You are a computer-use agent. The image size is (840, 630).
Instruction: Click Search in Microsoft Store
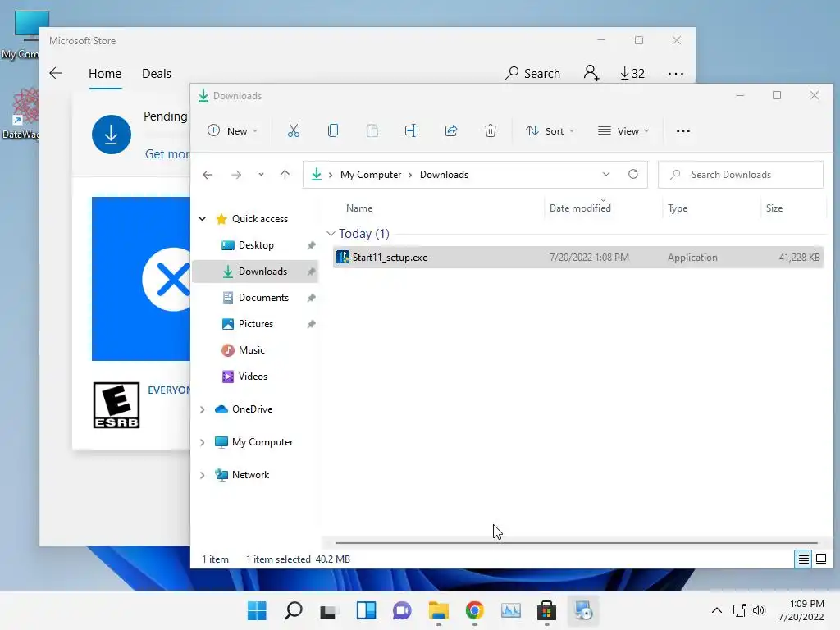[x=533, y=73]
